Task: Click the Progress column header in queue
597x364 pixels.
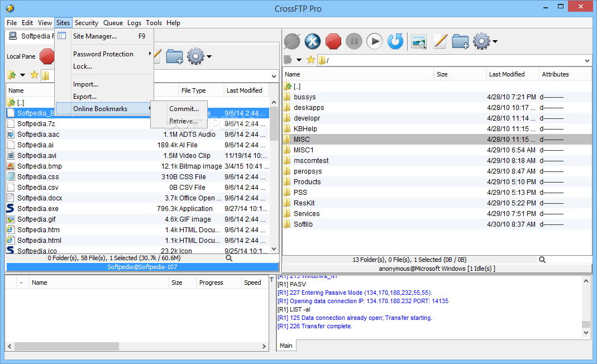Action: [218, 282]
